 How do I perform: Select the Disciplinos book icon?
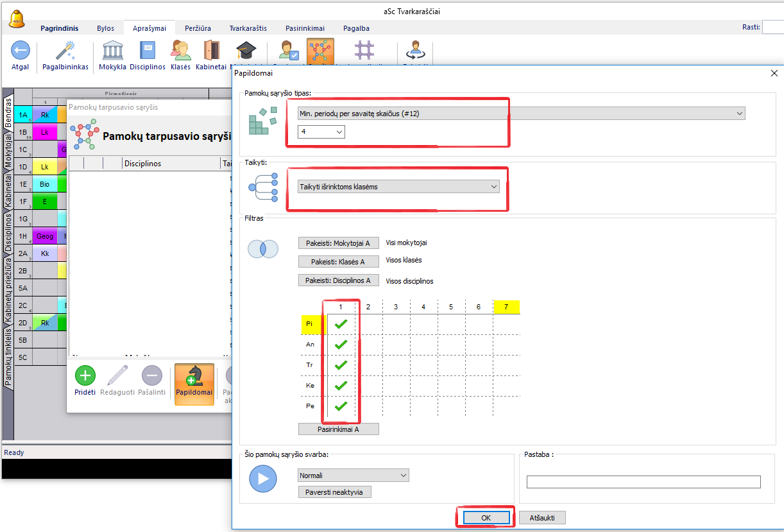coord(148,51)
